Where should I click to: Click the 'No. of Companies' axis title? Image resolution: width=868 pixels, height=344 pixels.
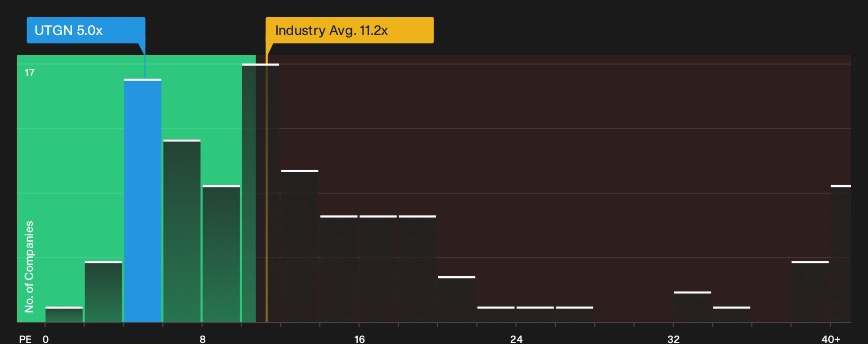[x=29, y=266]
